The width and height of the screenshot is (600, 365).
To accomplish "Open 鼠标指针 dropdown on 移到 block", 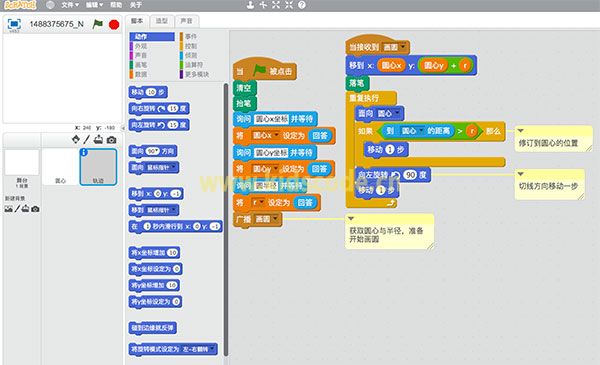I will (173, 210).
